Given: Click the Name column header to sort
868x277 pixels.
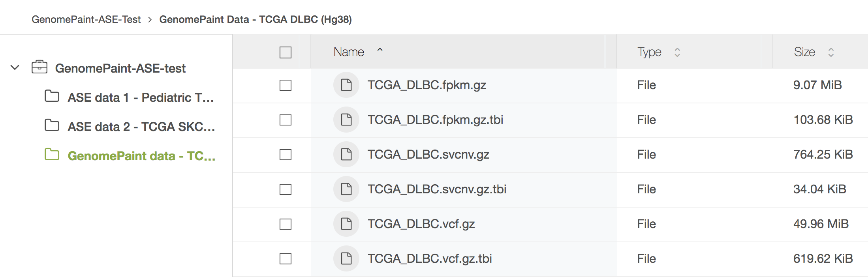Looking at the screenshot, I should (x=349, y=52).
